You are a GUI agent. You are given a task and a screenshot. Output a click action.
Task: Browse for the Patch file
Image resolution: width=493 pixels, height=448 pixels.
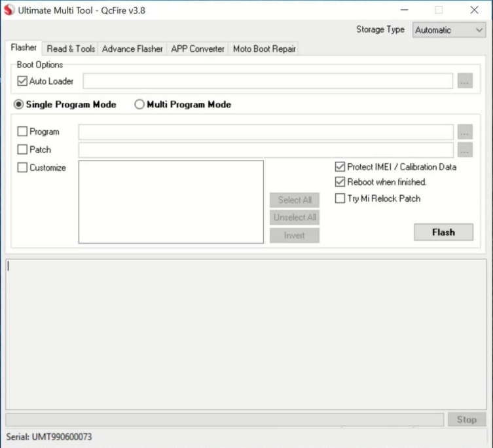click(x=465, y=150)
